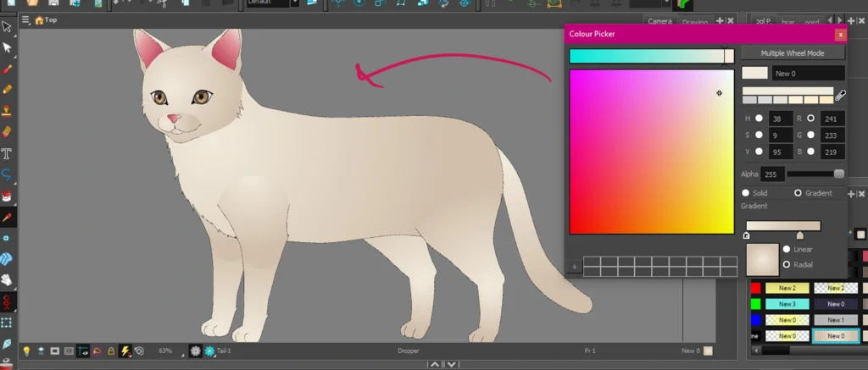Click the padlock icon in status bar
This screenshot has width=868, height=370.
tap(111, 351)
